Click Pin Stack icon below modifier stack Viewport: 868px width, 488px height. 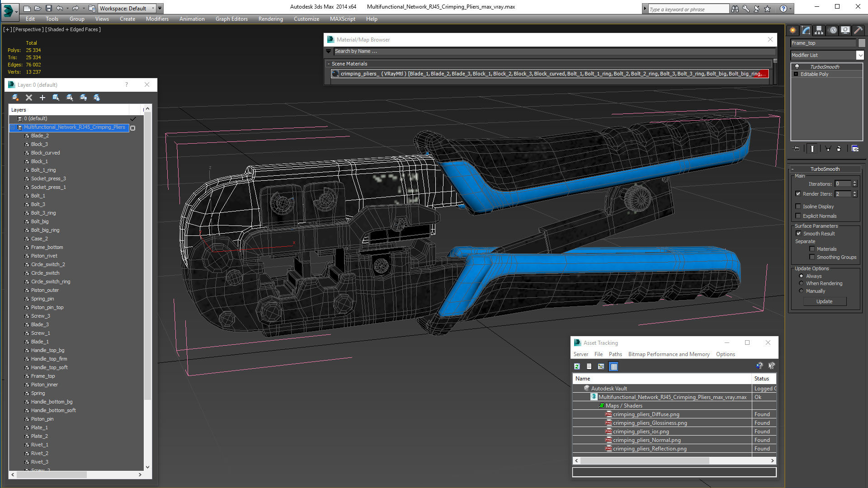[x=797, y=148]
